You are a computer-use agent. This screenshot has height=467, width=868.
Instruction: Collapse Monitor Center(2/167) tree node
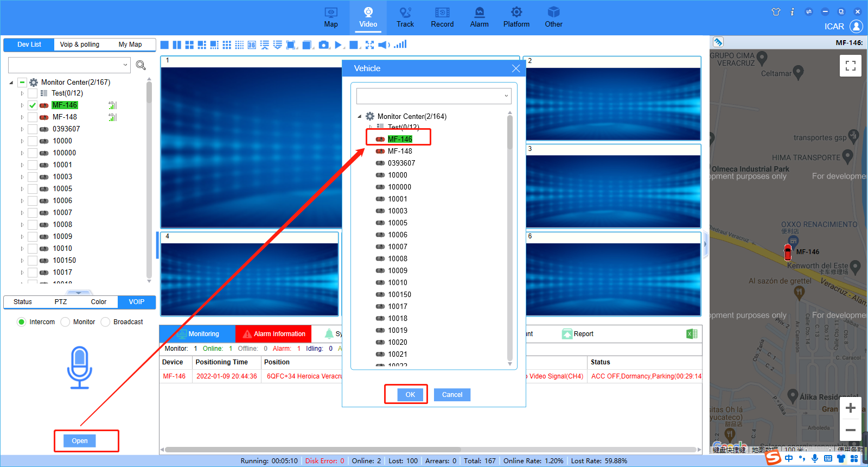pyautogui.click(x=11, y=83)
